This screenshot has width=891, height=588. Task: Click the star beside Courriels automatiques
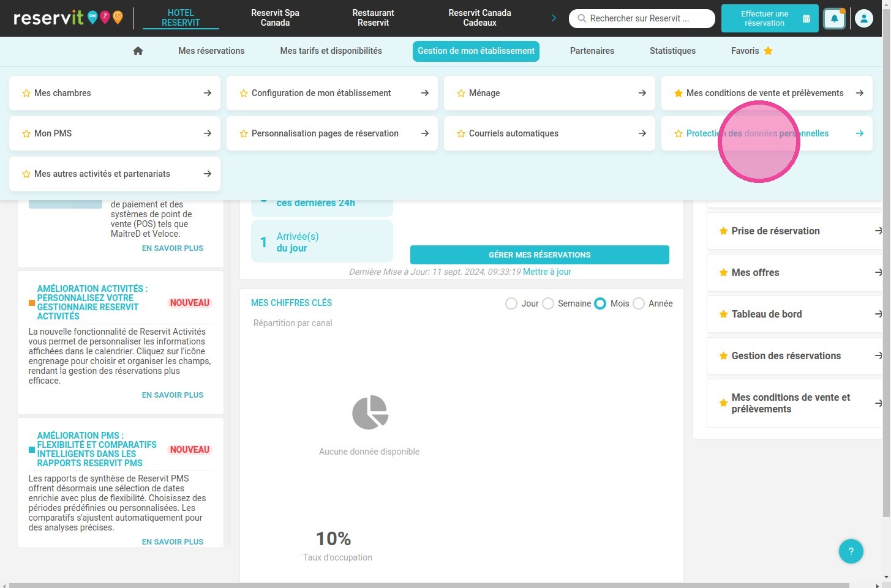coord(461,133)
